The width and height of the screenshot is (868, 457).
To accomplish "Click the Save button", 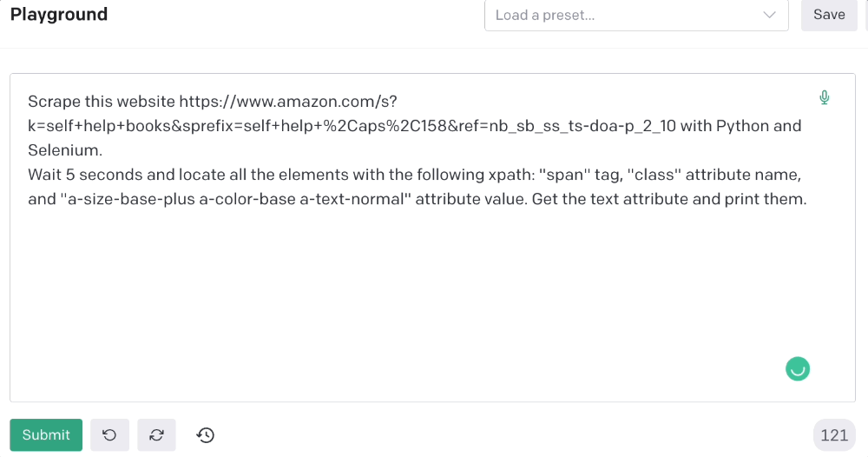I will coord(829,15).
